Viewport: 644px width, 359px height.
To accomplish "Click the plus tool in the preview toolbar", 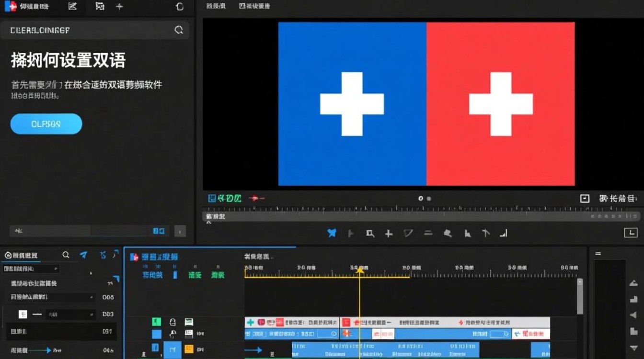I will [389, 234].
